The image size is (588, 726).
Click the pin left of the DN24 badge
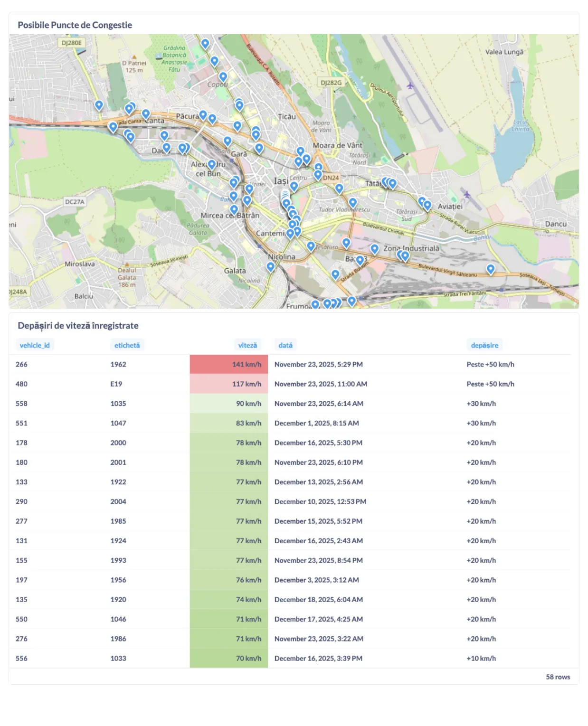click(318, 175)
